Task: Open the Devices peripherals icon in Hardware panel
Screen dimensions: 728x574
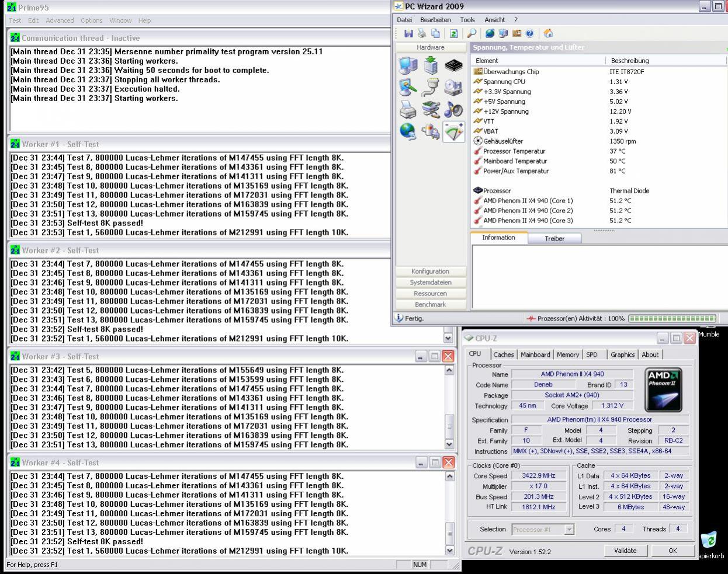Action: [x=431, y=109]
